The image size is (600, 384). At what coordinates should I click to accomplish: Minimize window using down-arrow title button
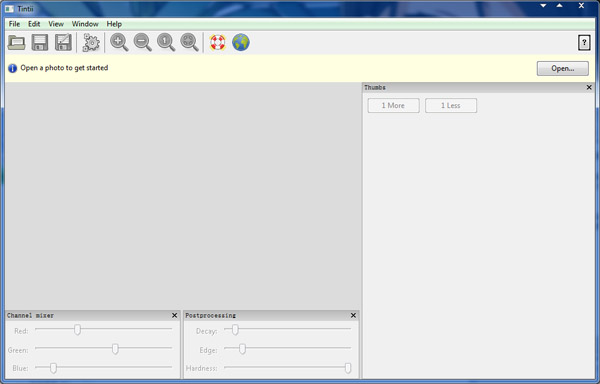[543, 6]
